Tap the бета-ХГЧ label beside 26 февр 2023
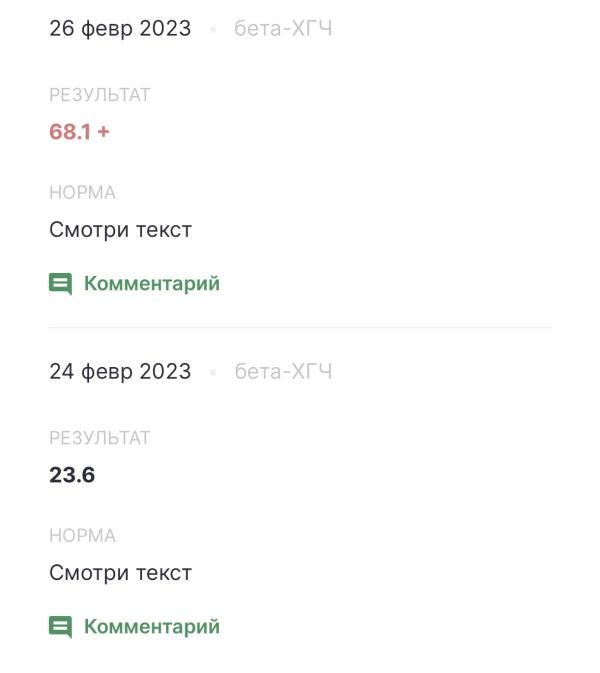Screen dimensions: 600x673 [283, 29]
